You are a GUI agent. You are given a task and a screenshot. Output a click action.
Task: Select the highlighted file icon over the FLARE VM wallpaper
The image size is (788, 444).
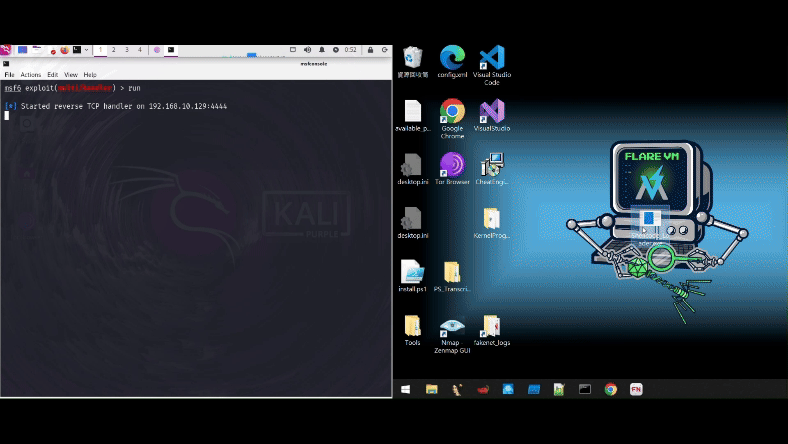tap(650, 227)
